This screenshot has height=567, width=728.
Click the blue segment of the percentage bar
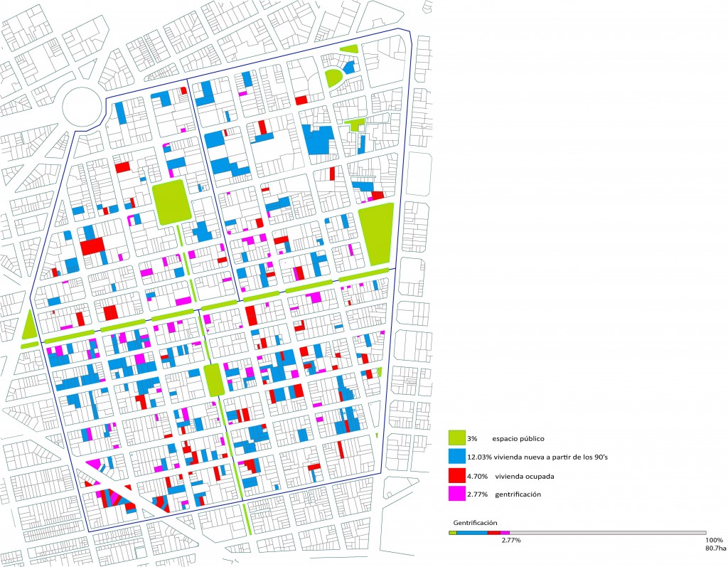click(x=472, y=533)
